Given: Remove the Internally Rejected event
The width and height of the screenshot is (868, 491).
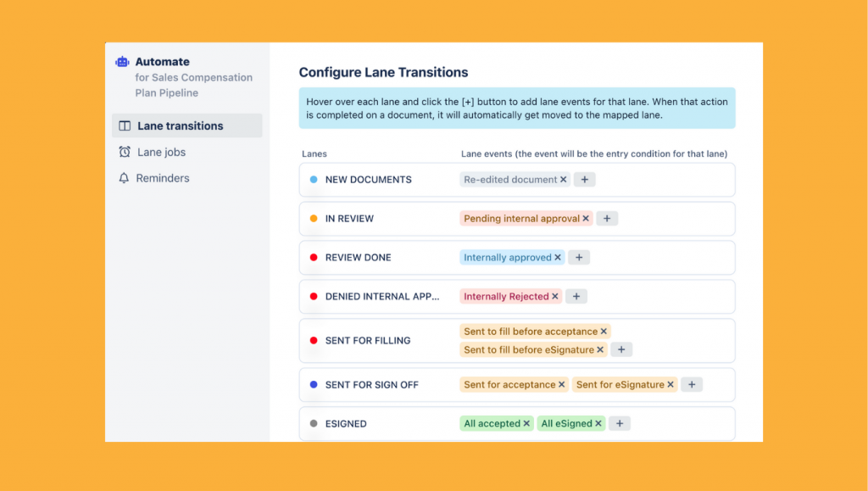Looking at the screenshot, I should pos(555,296).
